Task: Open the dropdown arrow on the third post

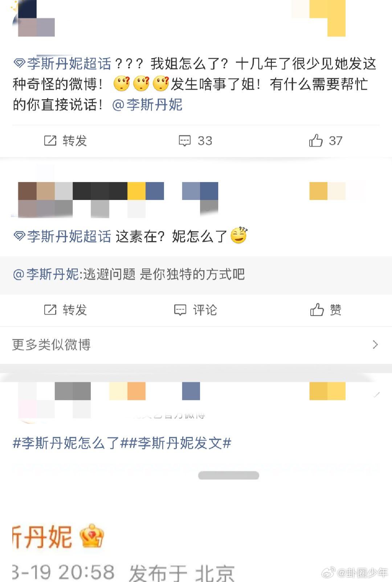Action: 376,395
